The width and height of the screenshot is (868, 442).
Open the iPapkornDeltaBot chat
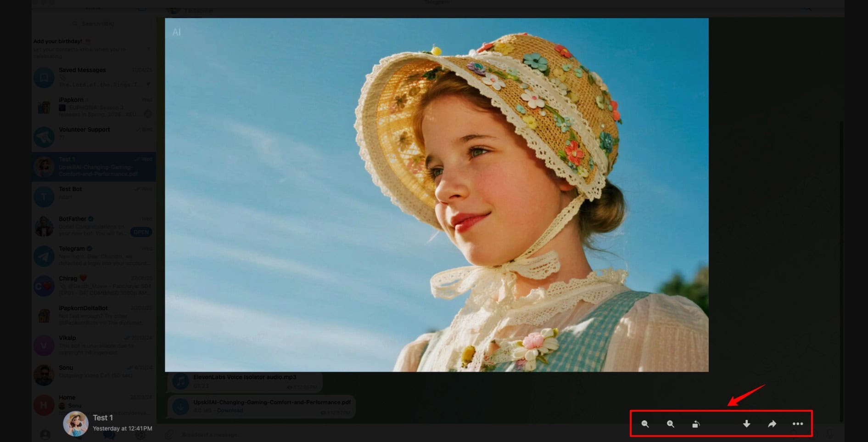coord(94,316)
